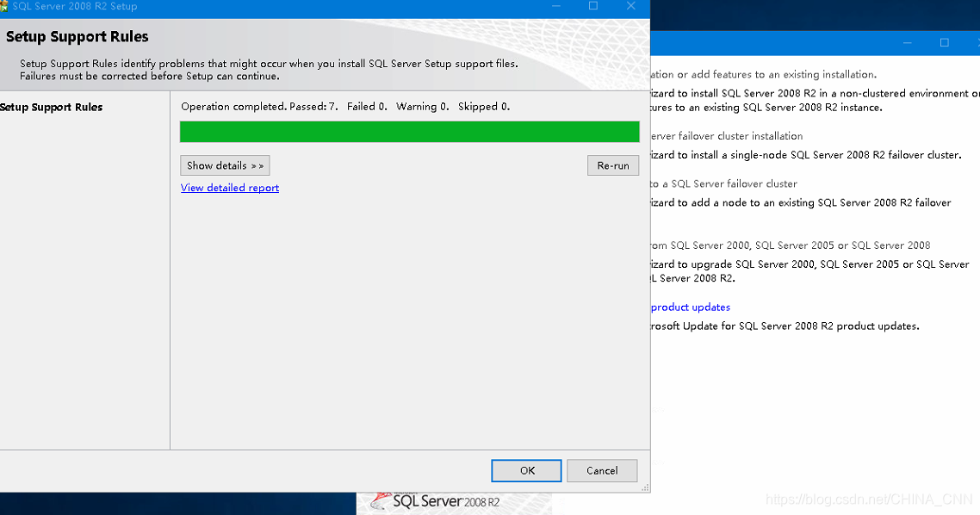Click the SQL Server 2008 R2 logo
980x515 pixels.
coord(437,501)
